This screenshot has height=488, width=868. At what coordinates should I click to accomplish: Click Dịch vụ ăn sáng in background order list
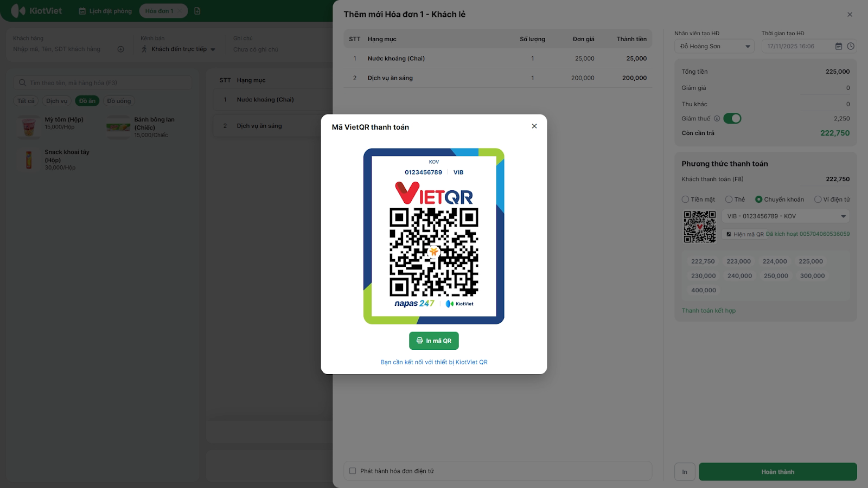[259, 126]
